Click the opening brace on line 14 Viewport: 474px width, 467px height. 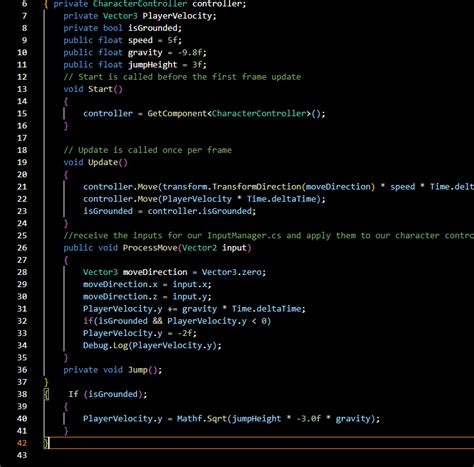point(66,101)
